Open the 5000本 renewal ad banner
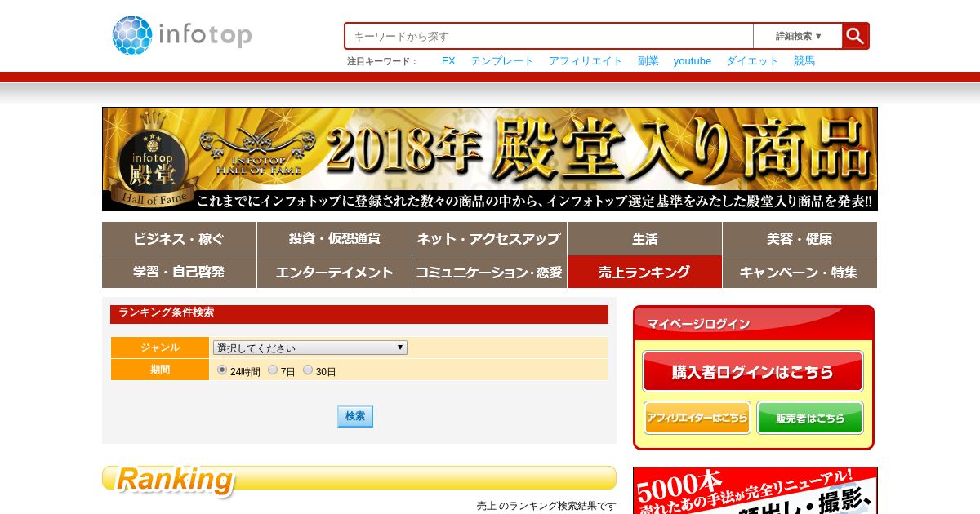Viewport: 980px width, 514px height. click(755, 490)
